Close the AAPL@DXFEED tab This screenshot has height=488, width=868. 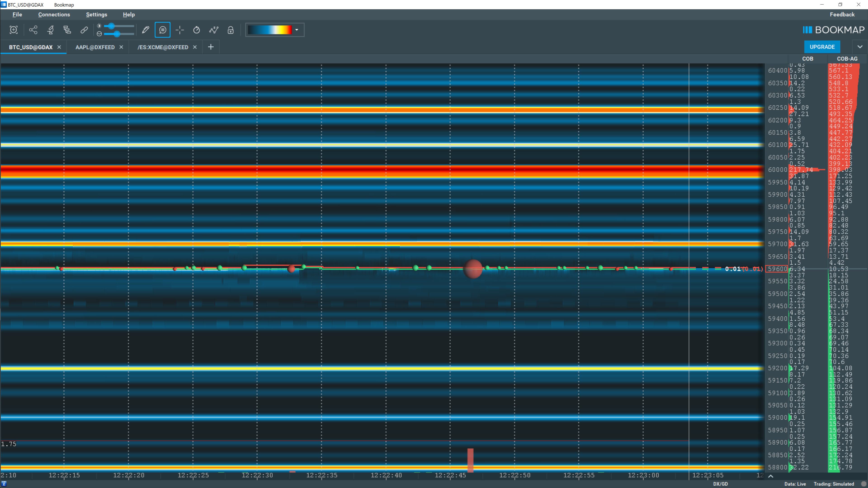coord(121,47)
